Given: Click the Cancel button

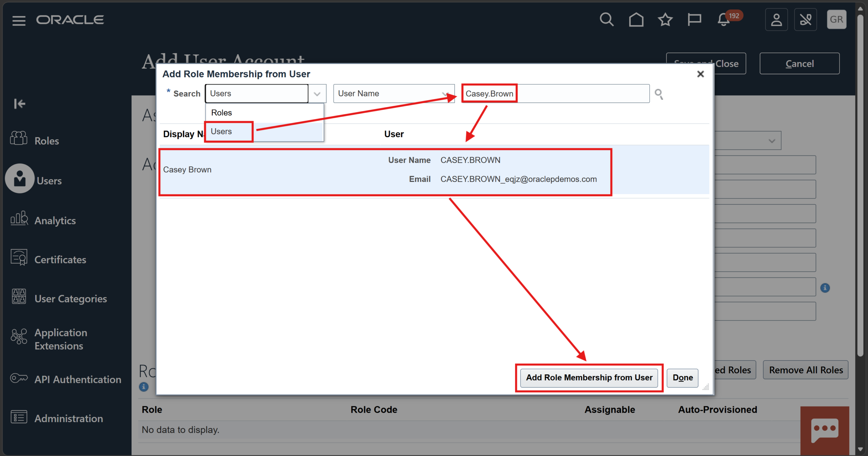Looking at the screenshot, I should [x=800, y=64].
